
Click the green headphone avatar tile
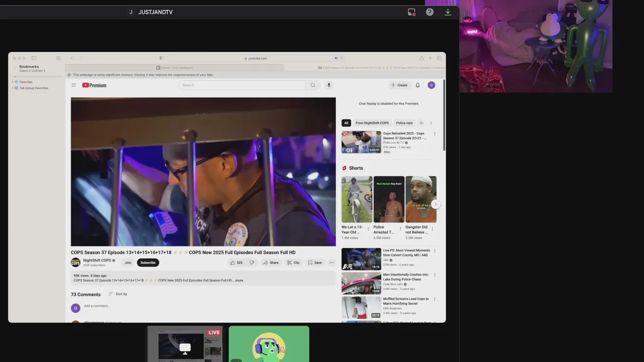(x=269, y=344)
